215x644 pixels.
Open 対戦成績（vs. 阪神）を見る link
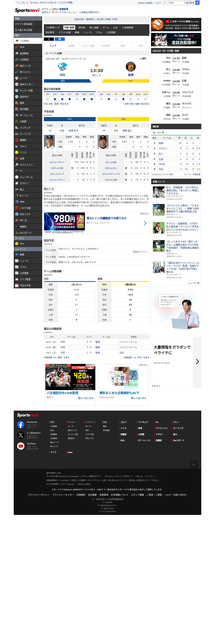pos(57,357)
